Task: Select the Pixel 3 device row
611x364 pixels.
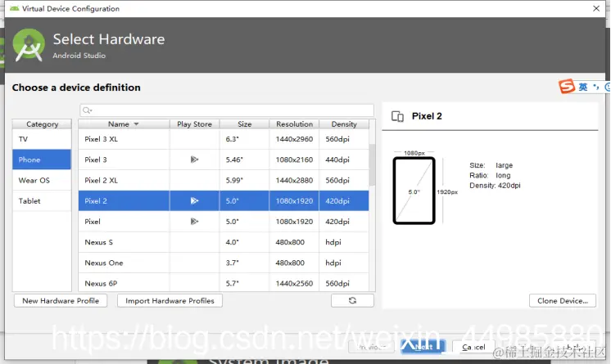Action: 224,160
